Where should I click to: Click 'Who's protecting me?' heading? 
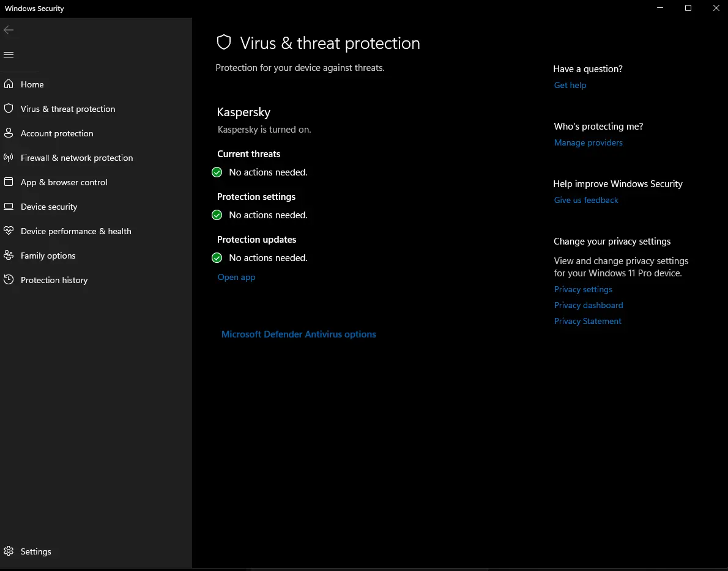tap(598, 126)
